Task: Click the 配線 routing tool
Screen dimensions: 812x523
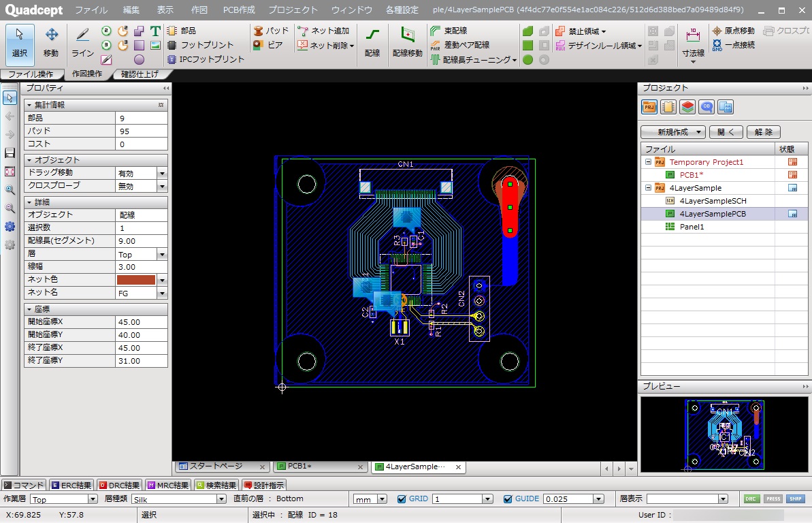Action: click(372, 42)
